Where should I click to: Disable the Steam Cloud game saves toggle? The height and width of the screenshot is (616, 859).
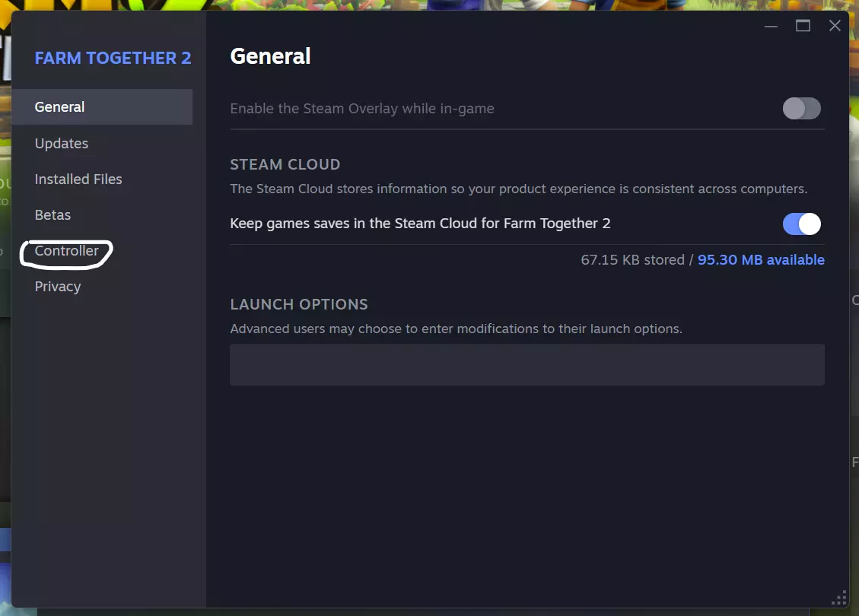click(x=802, y=224)
